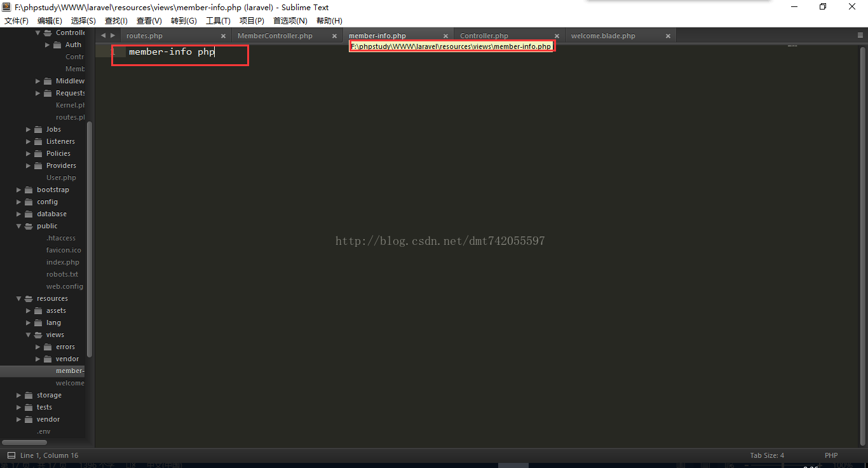Open Kernel.php file in the sidebar
The image size is (868, 468).
(x=70, y=105)
